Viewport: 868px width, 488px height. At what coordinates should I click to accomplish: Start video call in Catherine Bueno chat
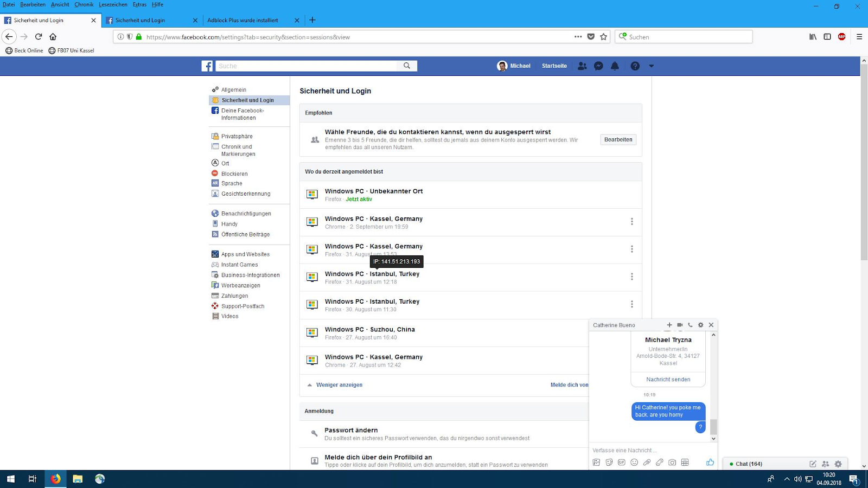pos(680,325)
